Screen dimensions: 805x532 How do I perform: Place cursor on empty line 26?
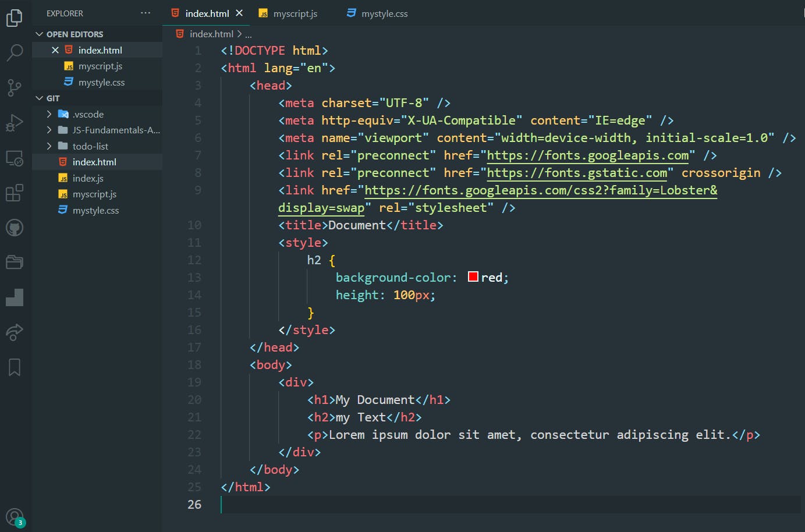(511, 505)
